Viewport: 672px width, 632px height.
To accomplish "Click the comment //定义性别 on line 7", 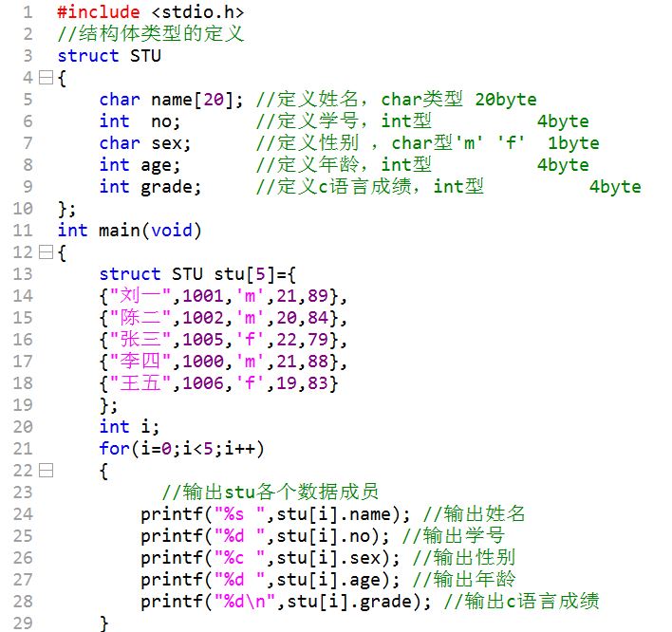I will (308, 143).
